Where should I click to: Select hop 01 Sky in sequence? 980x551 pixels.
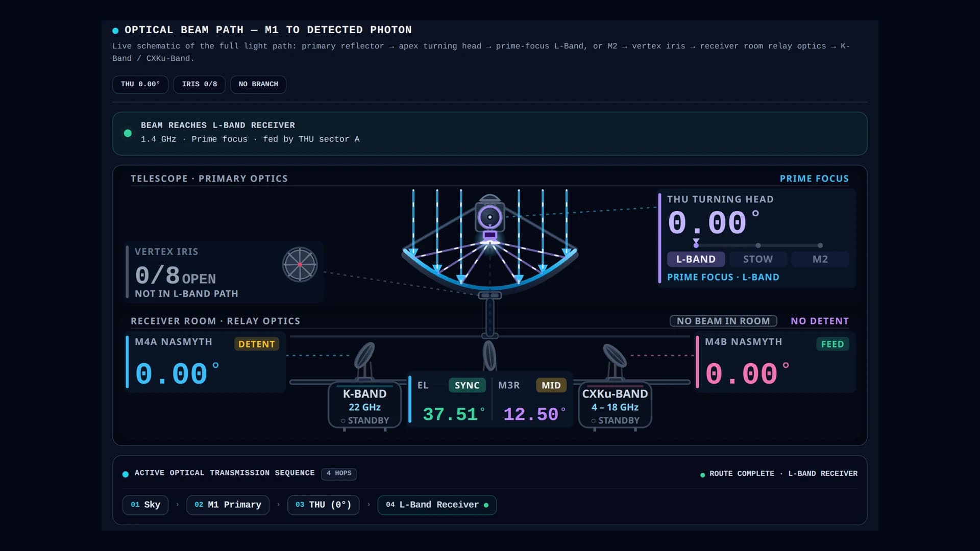(145, 505)
